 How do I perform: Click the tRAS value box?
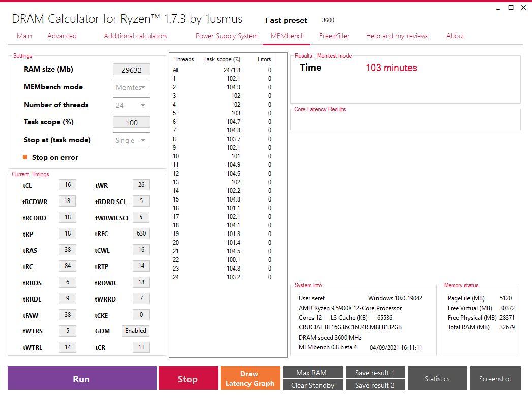68,250
